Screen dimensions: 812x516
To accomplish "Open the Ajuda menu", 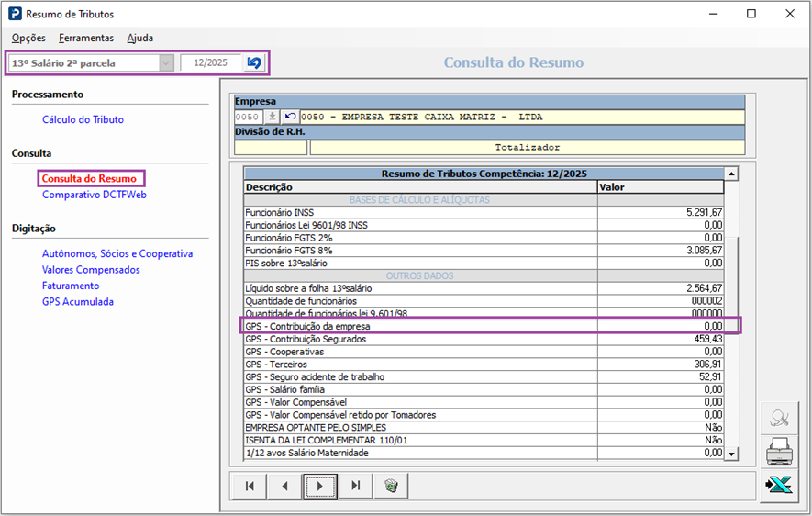I will (139, 38).
